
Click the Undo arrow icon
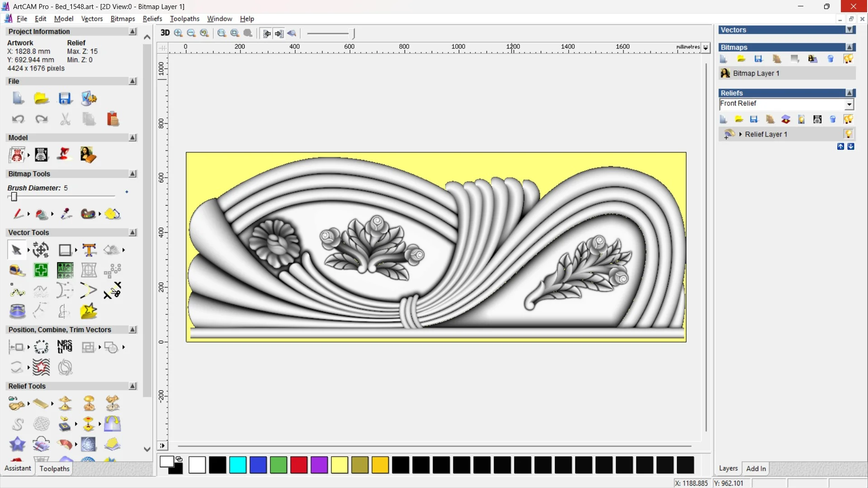pos(18,119)
